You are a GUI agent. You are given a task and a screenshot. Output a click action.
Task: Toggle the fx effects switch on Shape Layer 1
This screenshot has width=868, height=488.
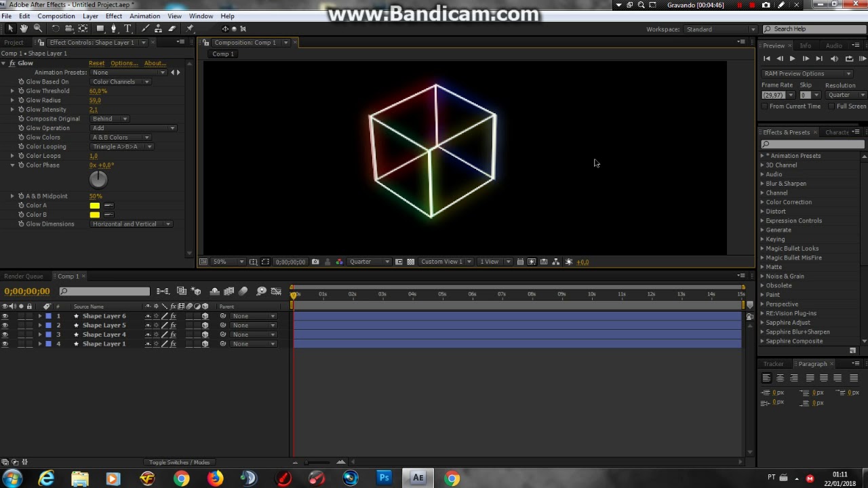coord(173,344)
